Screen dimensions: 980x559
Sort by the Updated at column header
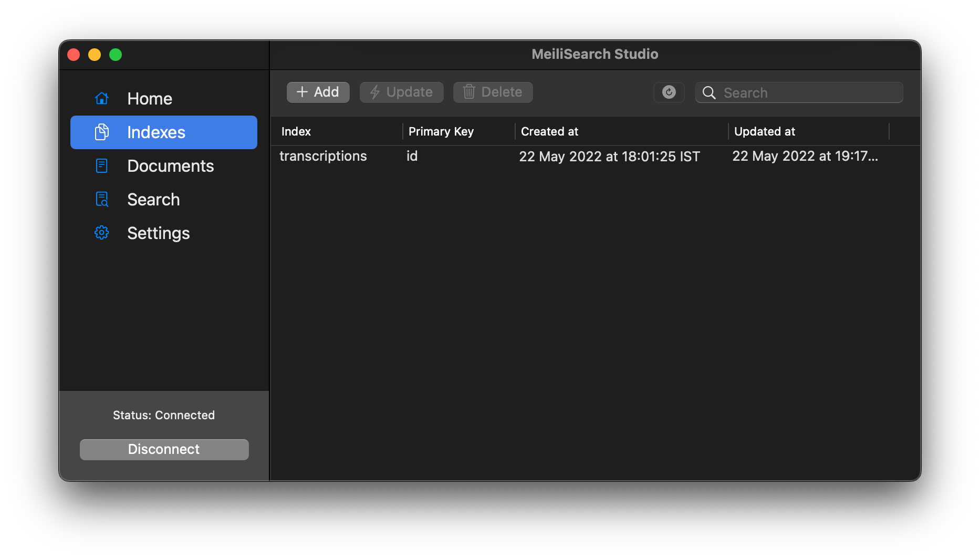coord(764,131)
